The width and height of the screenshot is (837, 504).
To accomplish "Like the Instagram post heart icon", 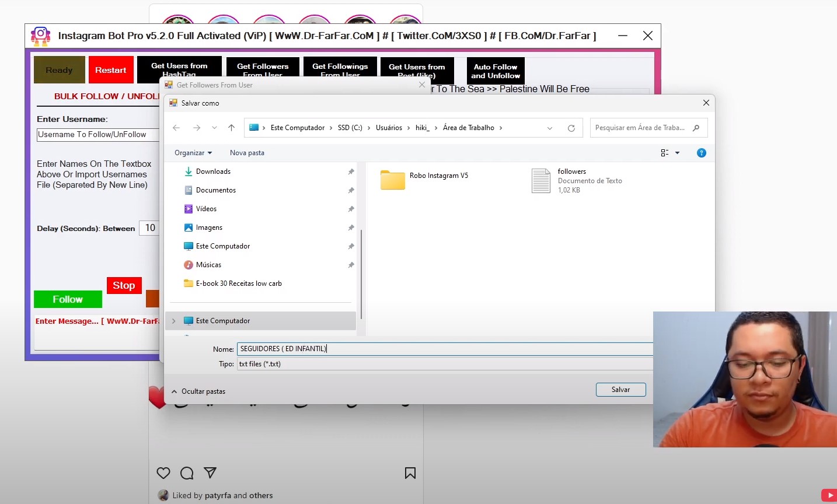I will click(x=163, y=473).
